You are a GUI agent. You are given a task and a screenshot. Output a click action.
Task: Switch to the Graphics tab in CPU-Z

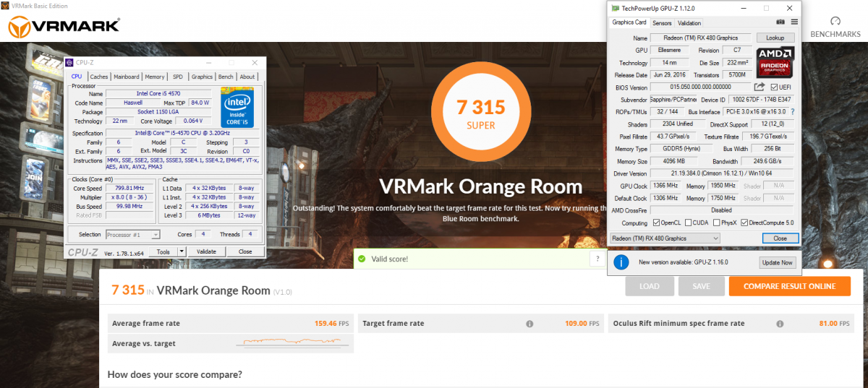click(202, 77)
